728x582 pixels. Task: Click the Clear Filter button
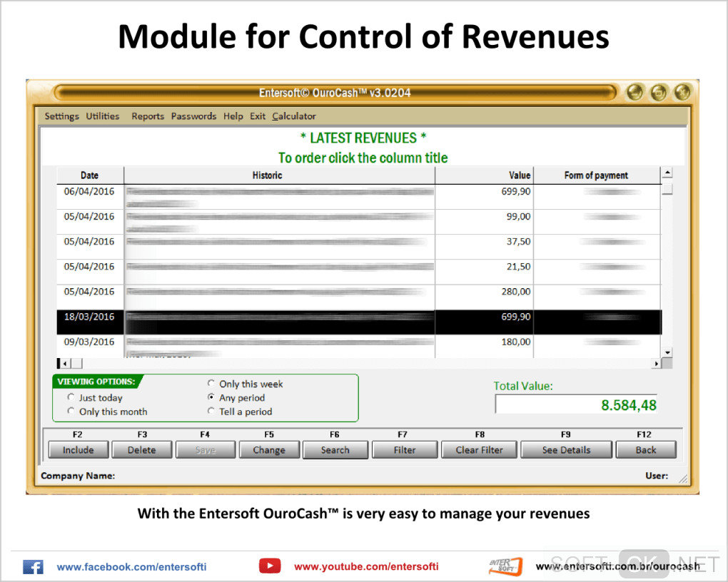pyautogui.click(x=479, y=450)
